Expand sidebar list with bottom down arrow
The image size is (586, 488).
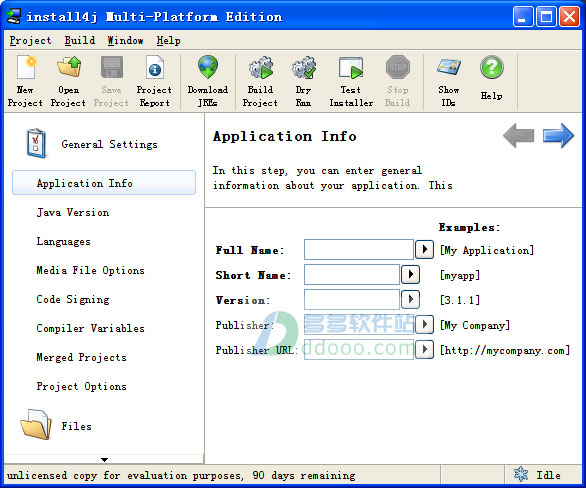[x=104, y=460]
